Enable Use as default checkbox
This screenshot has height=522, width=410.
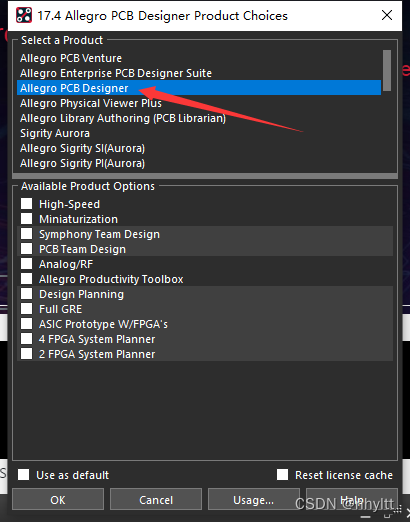pos(23,474)
